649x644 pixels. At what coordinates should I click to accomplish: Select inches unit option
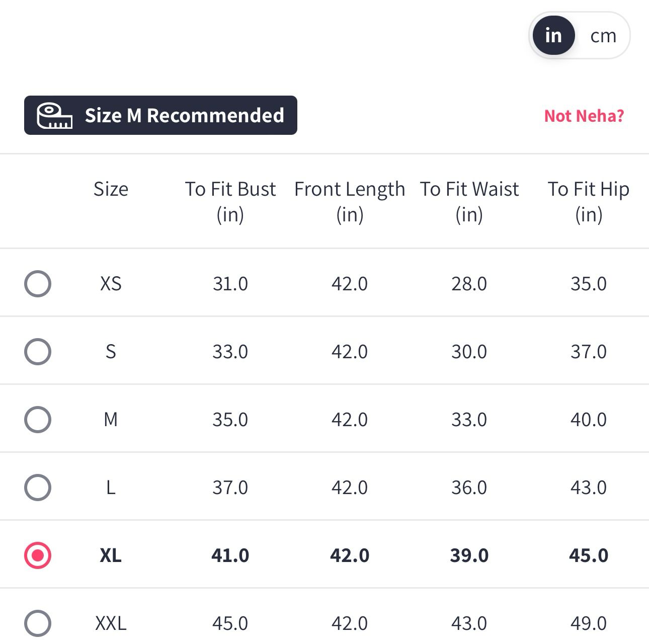[553, 36]
